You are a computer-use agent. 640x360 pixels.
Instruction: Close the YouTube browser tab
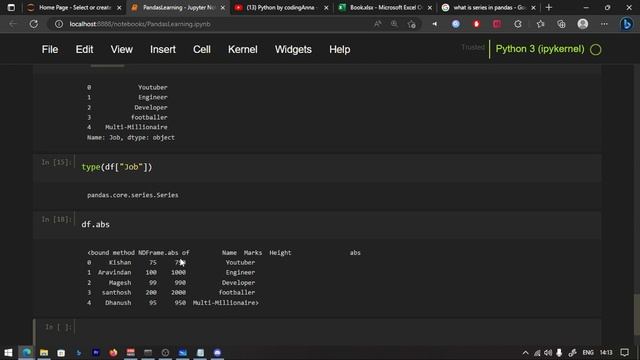pos(326,7)
